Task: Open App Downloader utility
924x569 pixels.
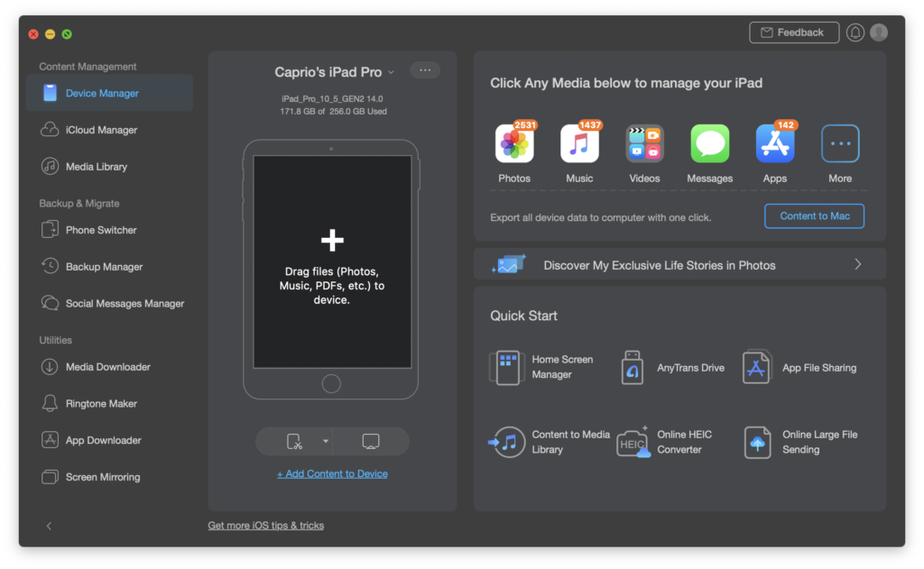Action: click(x=109, y=440)
